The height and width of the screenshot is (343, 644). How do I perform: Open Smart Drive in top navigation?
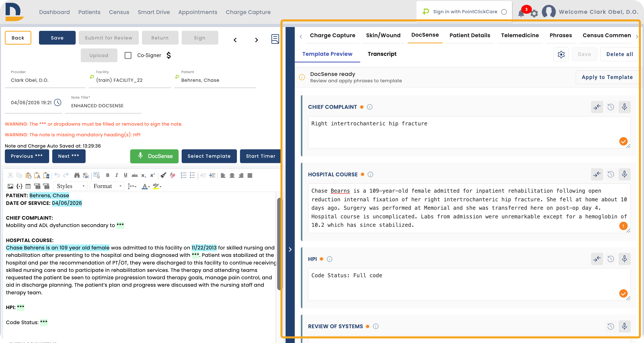(x=154, y=12)
